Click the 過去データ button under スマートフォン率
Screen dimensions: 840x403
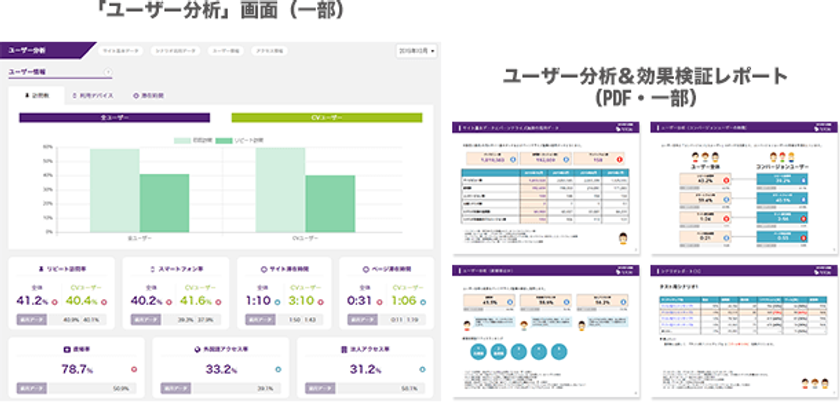click(x=146, y=320)
